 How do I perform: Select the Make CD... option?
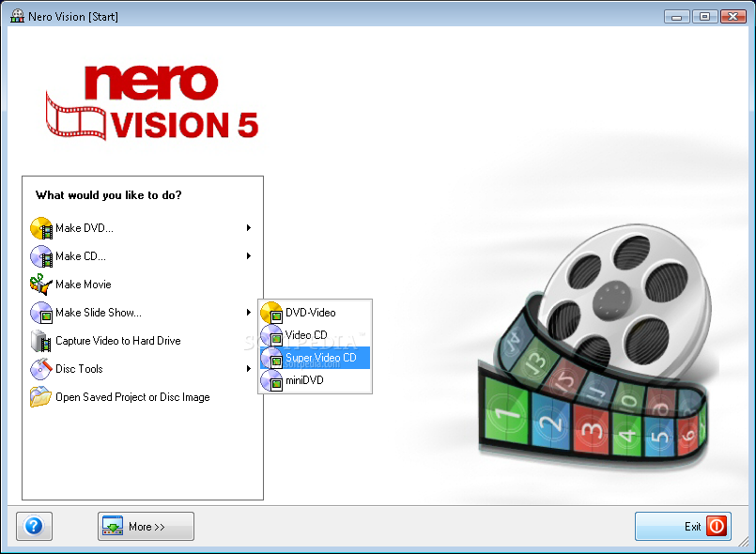(142, 256)
